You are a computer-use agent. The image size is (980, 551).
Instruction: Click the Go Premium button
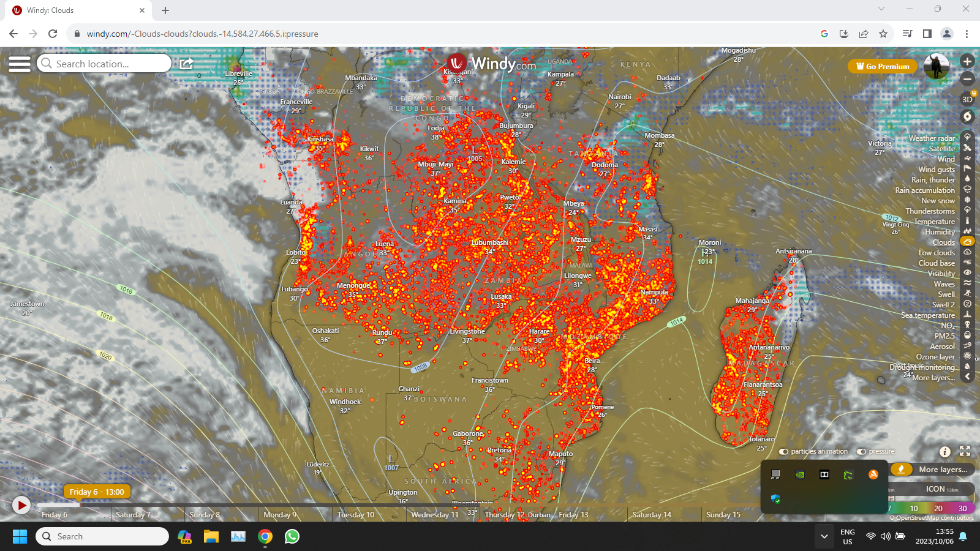[x=883, y=66]
